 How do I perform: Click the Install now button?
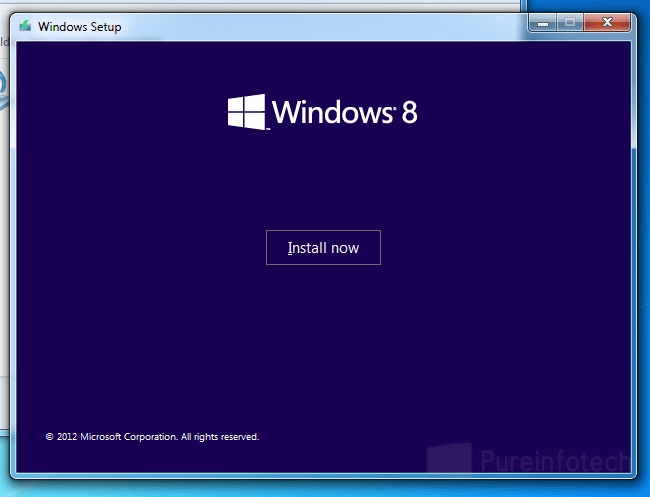tap(323, 247)
